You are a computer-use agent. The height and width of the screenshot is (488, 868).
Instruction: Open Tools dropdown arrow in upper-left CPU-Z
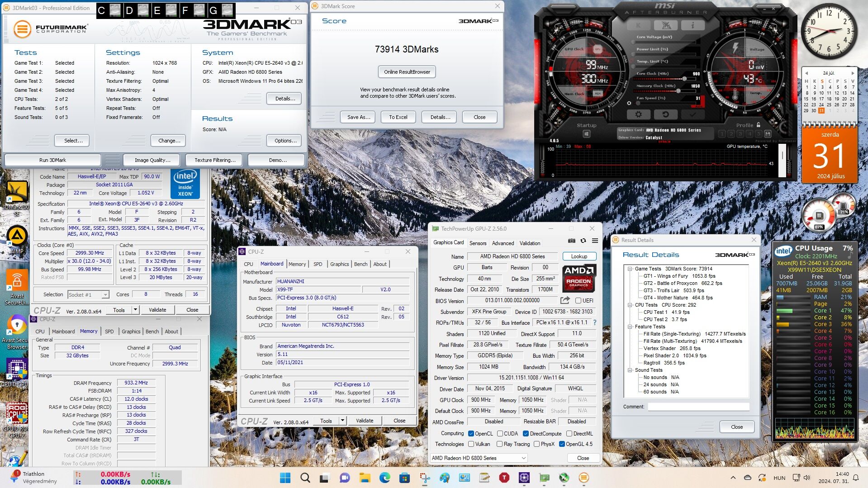pyautogui.click(x=135, y=310)
